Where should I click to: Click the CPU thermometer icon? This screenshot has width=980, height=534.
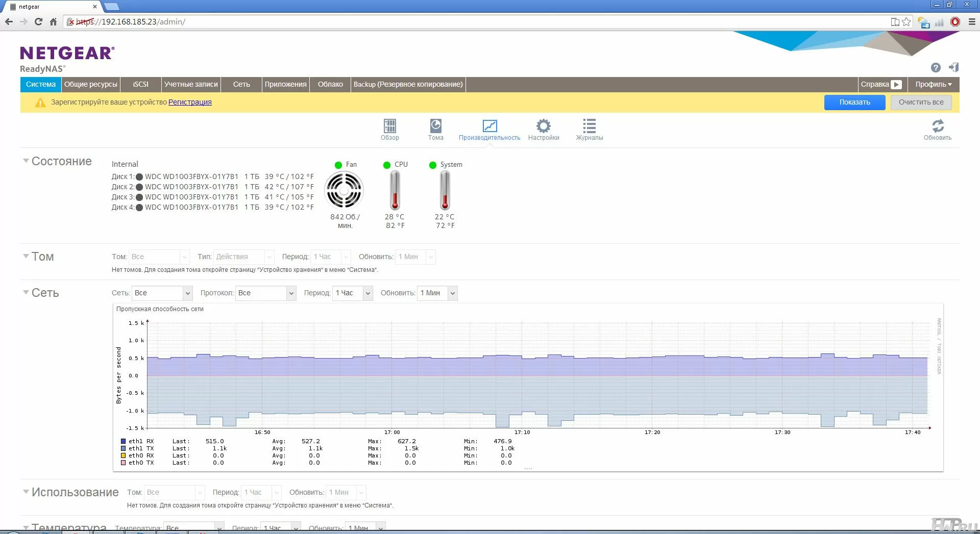[395, 190]
